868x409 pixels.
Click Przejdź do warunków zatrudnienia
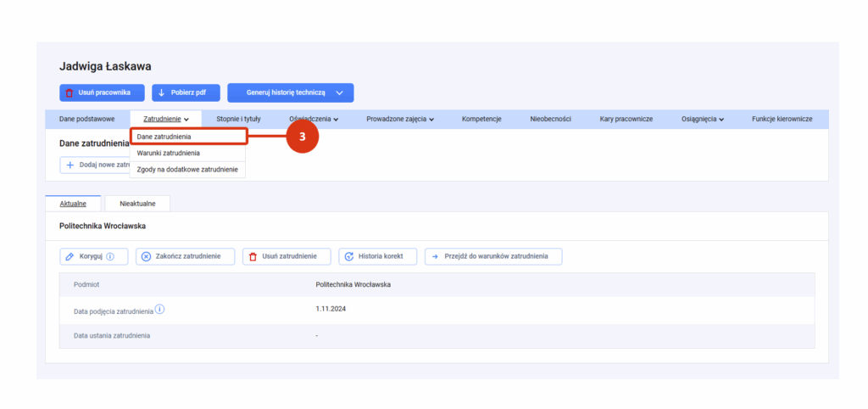point(494,256)
